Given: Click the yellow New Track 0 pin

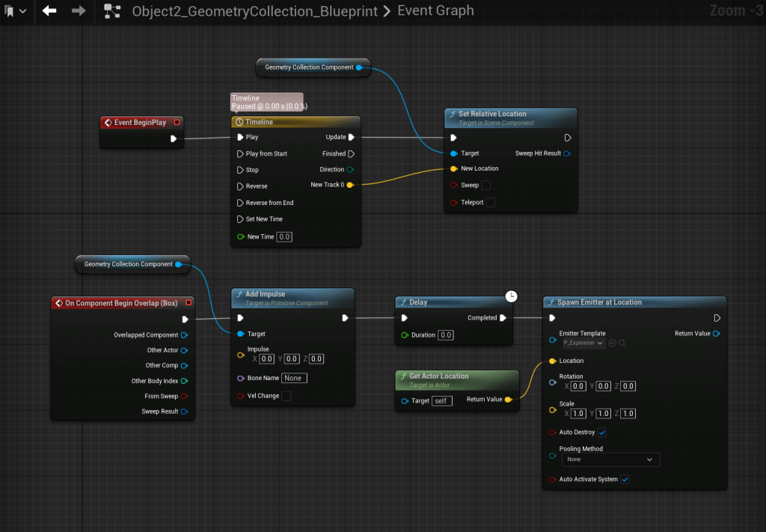Looking at the screenshot, I should 351,185.
